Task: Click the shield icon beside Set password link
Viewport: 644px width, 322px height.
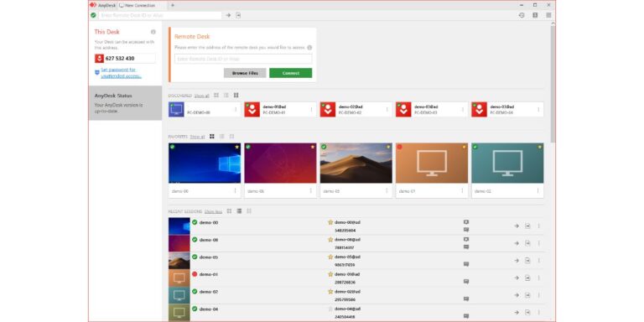Action: [x=97, y=72]
